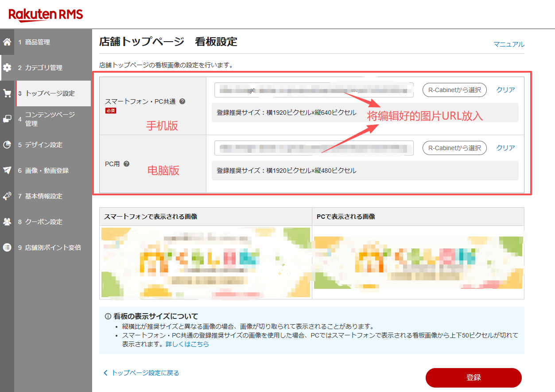
Task: Open 8 クーポン設定 menu
Action: point(53,222)
